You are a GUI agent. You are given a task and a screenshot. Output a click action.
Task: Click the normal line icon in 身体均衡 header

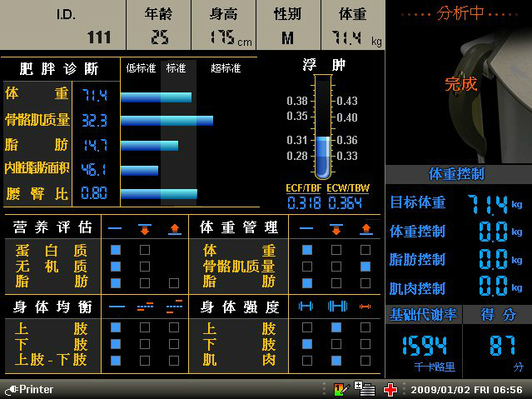click(x=116, y=307)
